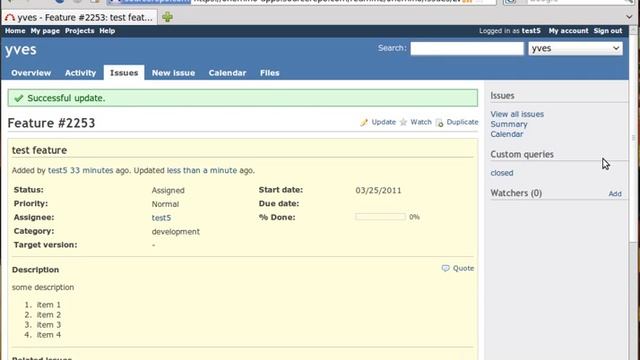The width and height of the screenshot is (640, 360).
Task: Click the '33 minutes' added time link
Action: click(91, 171)
